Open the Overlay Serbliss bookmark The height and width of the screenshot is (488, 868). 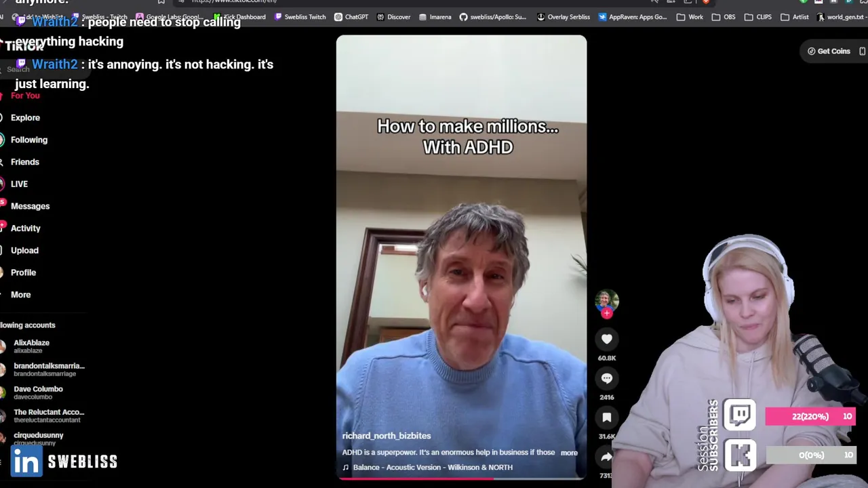(563, 17)
